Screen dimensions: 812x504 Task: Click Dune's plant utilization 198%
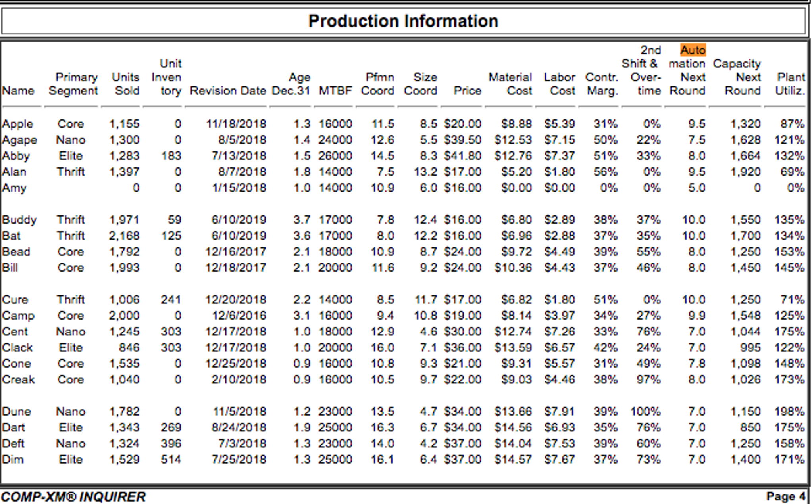[789, 412]
